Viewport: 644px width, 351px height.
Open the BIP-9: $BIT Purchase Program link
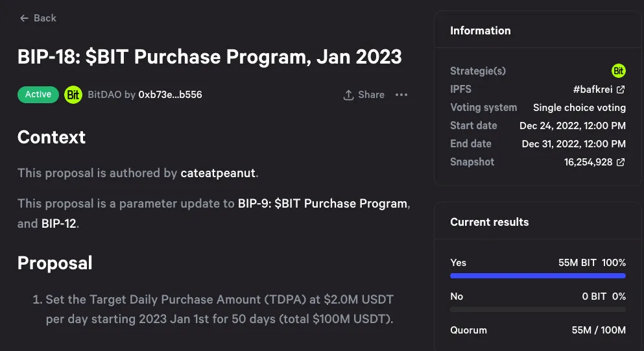[x=322, y=204]
